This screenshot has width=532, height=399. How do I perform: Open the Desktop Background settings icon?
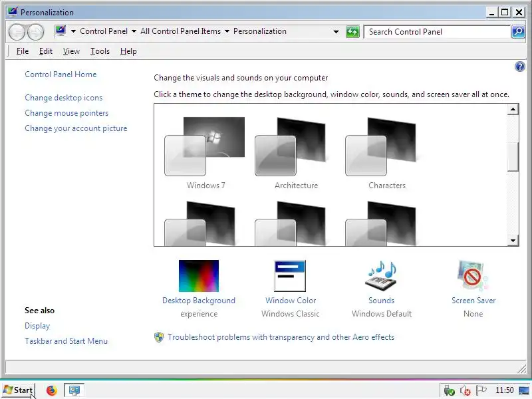(x=199, y=276)
